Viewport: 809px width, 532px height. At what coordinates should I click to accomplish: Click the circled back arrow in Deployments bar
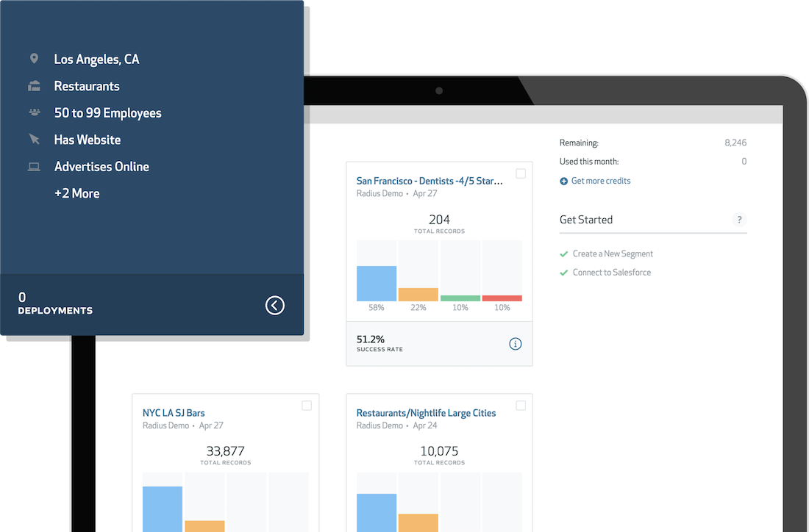(275, 305)
